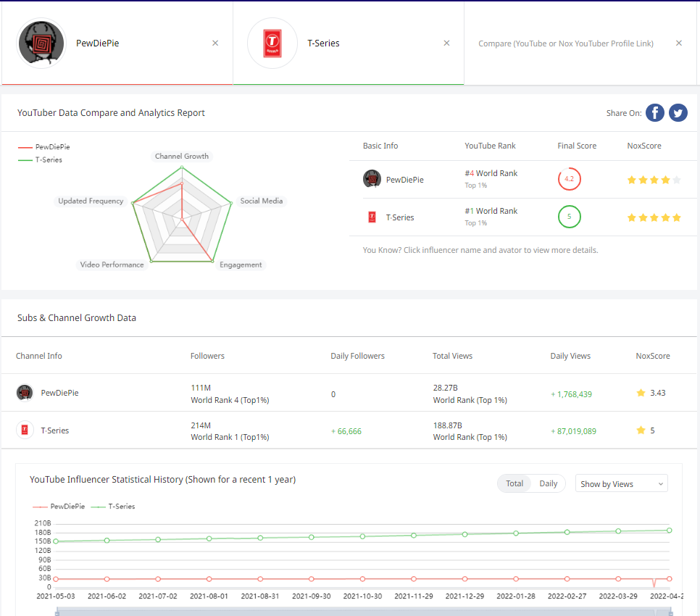Click the Updated Frequency radar axis label
The height and width of the screenshot is (616, 700).
pyautogui.click(x=91, y=201)
